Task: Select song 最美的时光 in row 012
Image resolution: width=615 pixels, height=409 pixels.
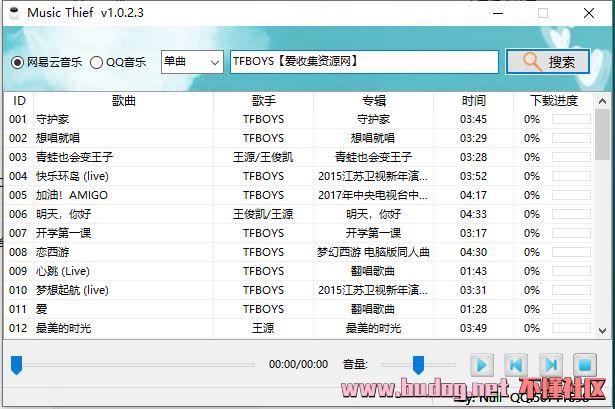Action: pos(64,328)
